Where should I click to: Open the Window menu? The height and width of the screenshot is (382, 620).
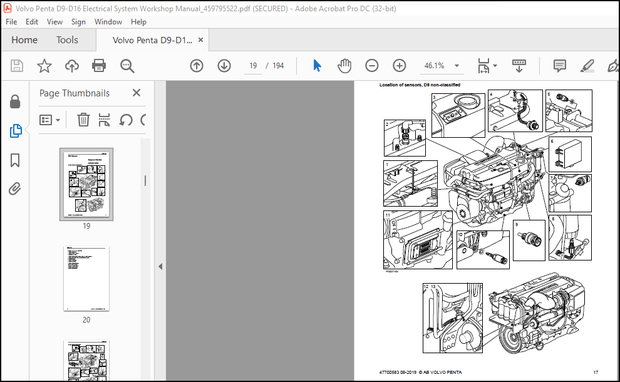point(108,22)
